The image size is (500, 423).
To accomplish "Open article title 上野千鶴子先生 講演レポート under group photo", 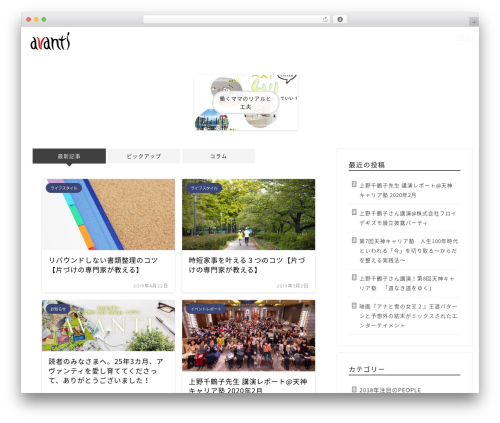I will click(248, 386).
